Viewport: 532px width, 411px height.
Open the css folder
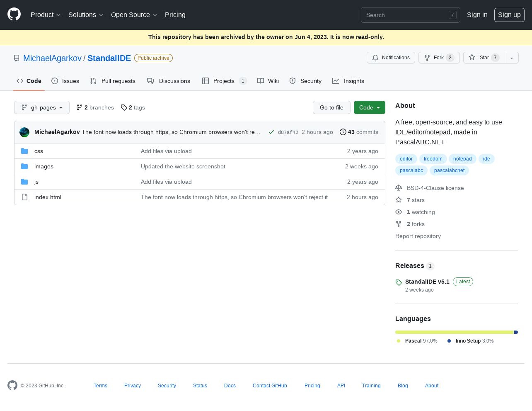(39, 151)
